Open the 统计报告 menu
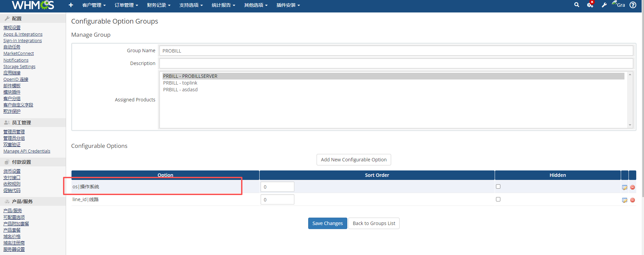644x255 pixels. pyautogui.click(x=223, y=5)
